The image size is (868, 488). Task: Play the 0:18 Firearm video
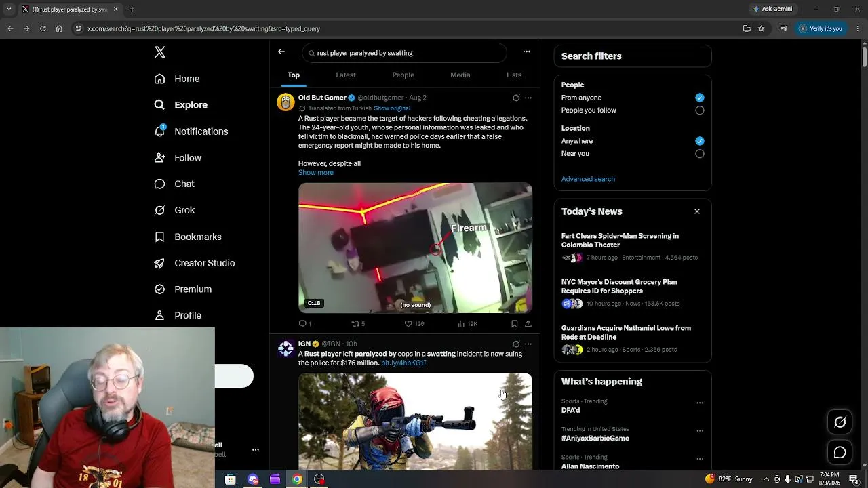(x=415, y=248)
